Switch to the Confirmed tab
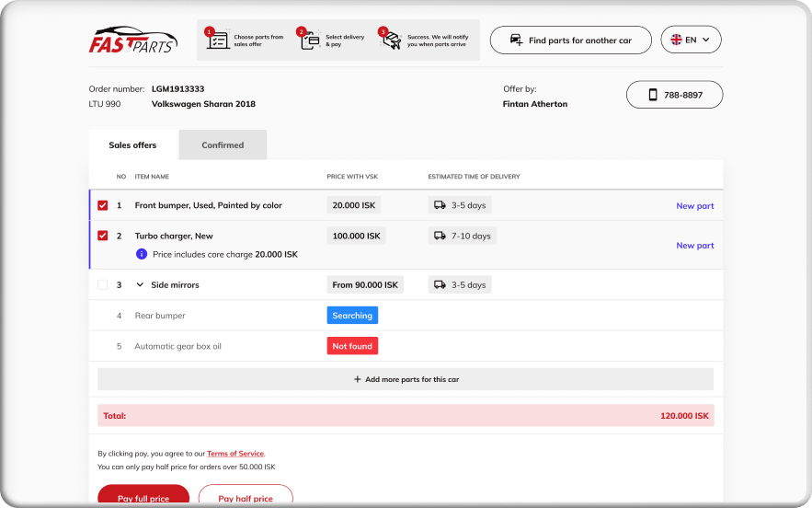This screenshot has width=812, height=508. pos(223,145)
